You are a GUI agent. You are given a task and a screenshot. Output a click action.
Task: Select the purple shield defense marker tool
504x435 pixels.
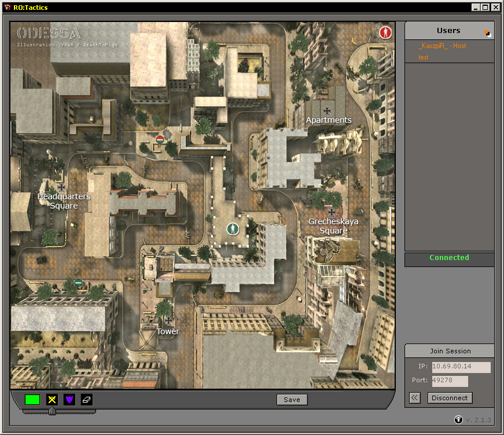(x=69, y=400)
